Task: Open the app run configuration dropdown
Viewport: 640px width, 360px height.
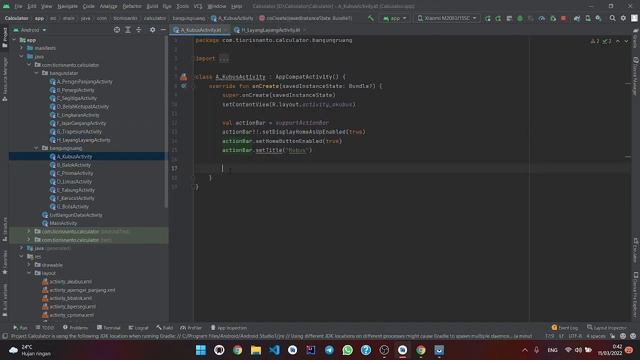Action: [394, 18]
